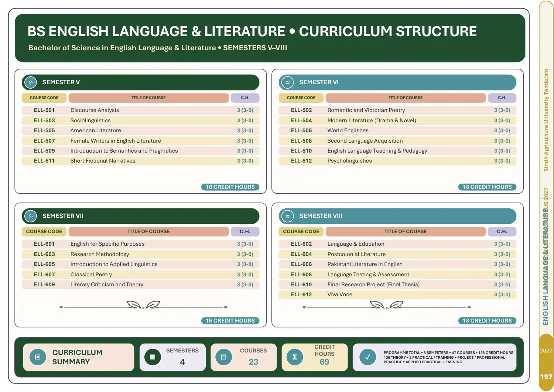Click course code ELL-501
Image resolution: width=554 pixels, height=392 pixels.
(x=44, y=110)
